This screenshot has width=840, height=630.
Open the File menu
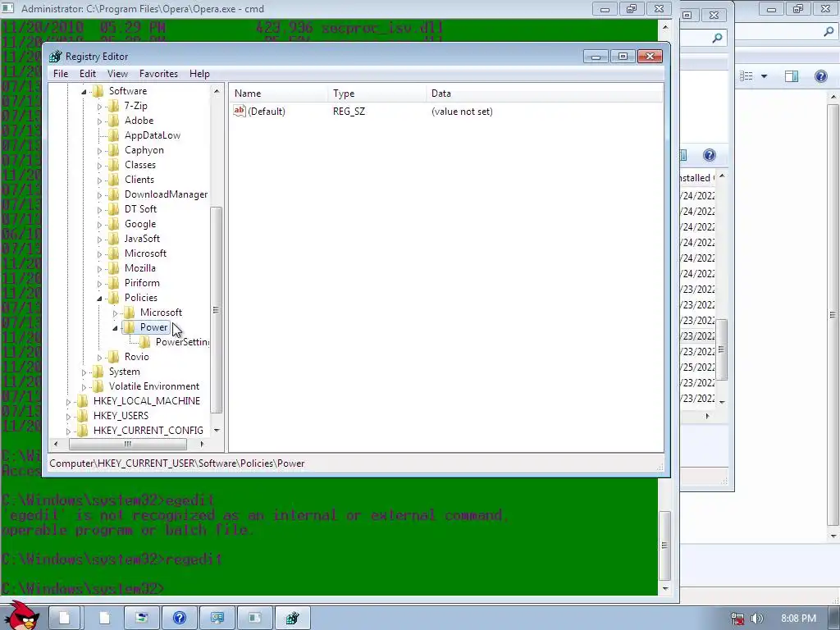coord(61,73)
